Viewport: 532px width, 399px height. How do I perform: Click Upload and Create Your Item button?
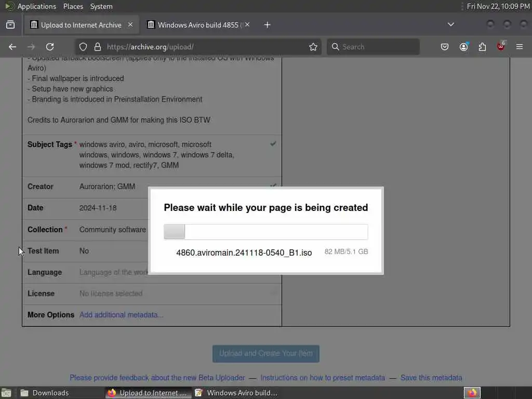(x=265, y=353)
